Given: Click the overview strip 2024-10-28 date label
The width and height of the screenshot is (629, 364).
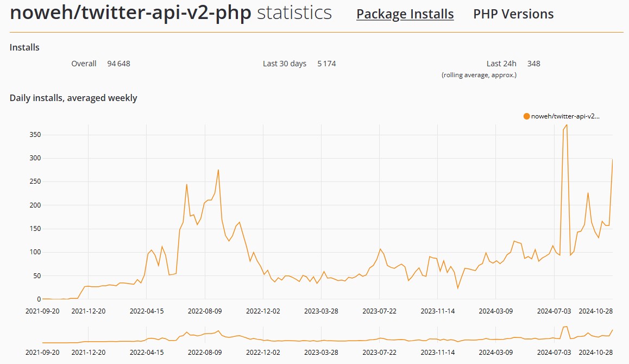Looking at the screenshot, I should coord(596,353).
